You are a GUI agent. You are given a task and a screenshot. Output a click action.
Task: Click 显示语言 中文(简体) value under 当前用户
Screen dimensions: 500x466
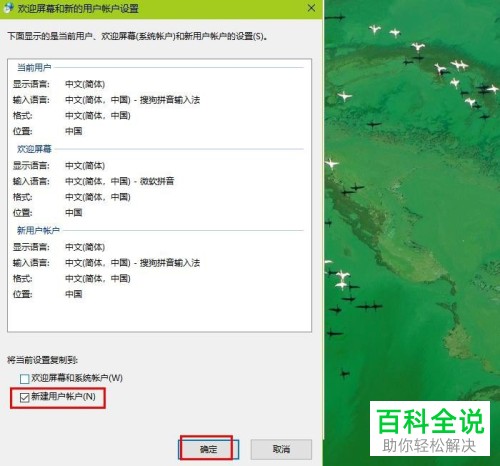click(85, 84)
